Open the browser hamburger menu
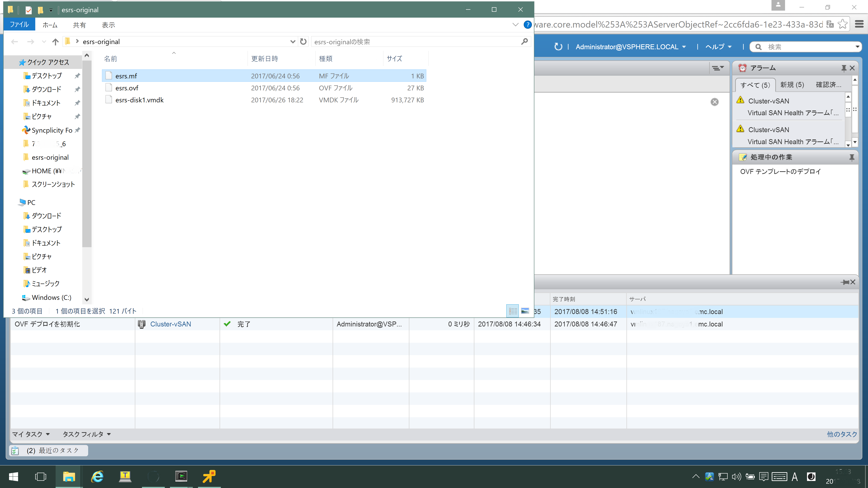The image size is (868, 488). click(x=859, y=24)
